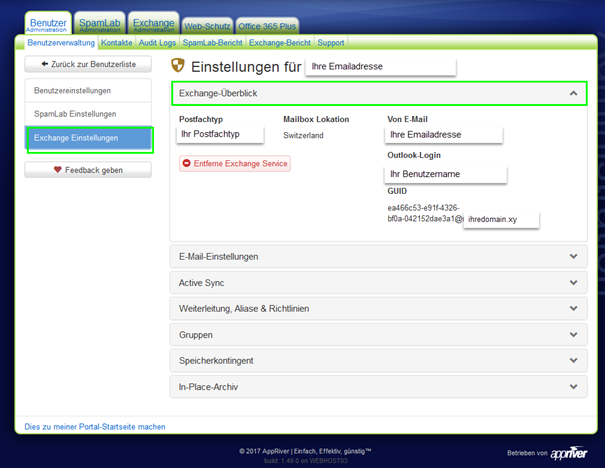
Task: Click the Von E-Mail label
Action: [407, 119]
